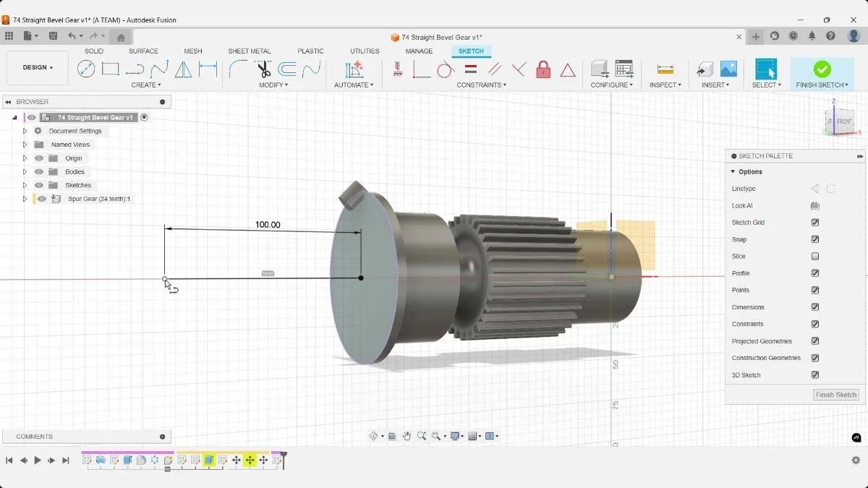
Task: Click the Save icon
Action: click(53, 36)
